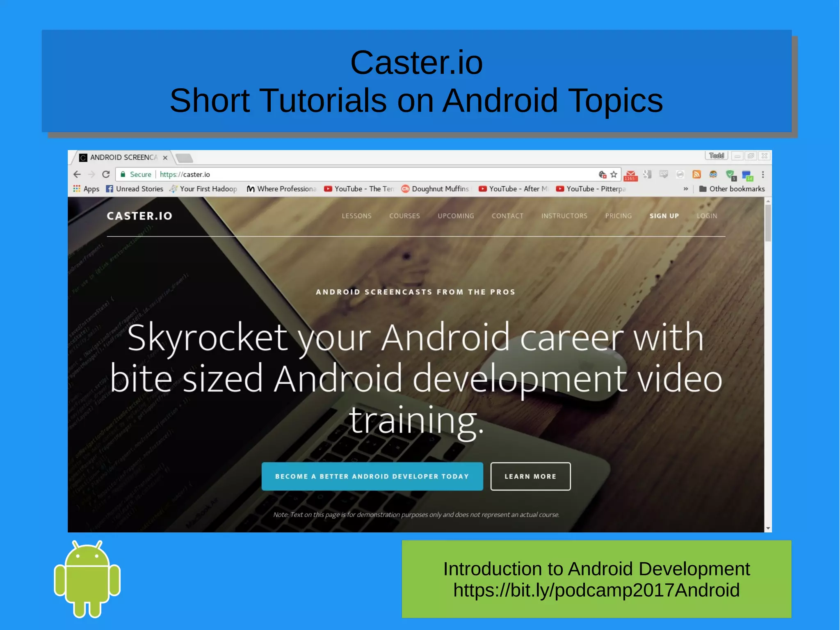Click the scrollbar up arrow
Image resolution: width=840 pixels, height=630 pixels.
click(768, 201)
